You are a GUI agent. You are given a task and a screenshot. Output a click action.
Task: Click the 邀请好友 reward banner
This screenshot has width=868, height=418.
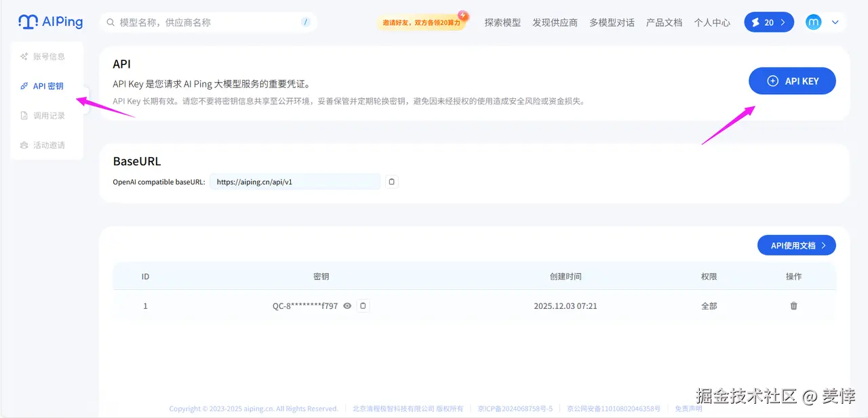[x=422, y=22]
